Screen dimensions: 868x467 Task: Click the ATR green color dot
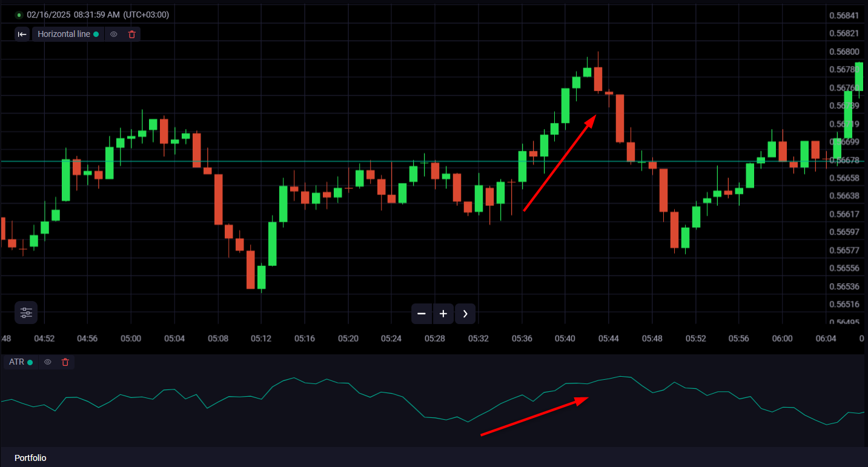(x=30, y=362)
